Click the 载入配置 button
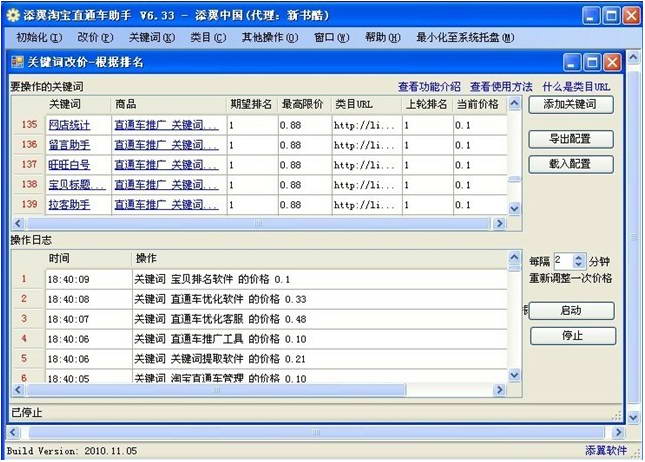The image size is (645, 462). pos(571,164)
